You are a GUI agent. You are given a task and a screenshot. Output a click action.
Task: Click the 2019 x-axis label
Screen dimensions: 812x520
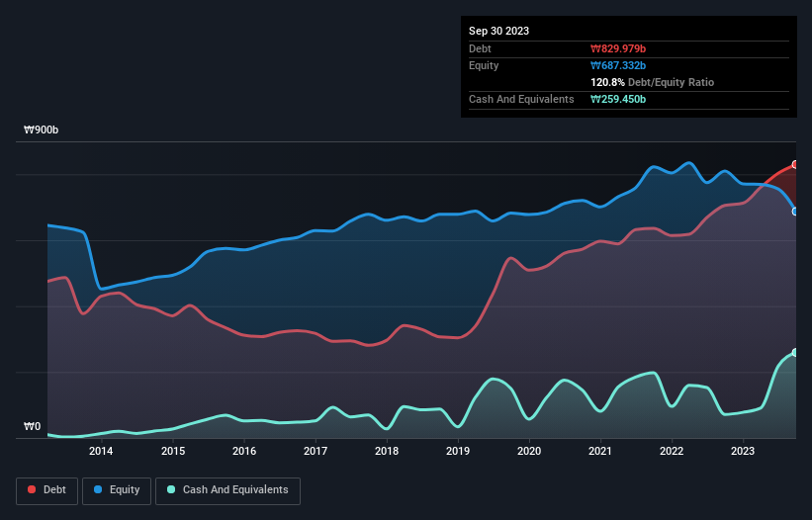pyautogui.click(x=458, y=451)
